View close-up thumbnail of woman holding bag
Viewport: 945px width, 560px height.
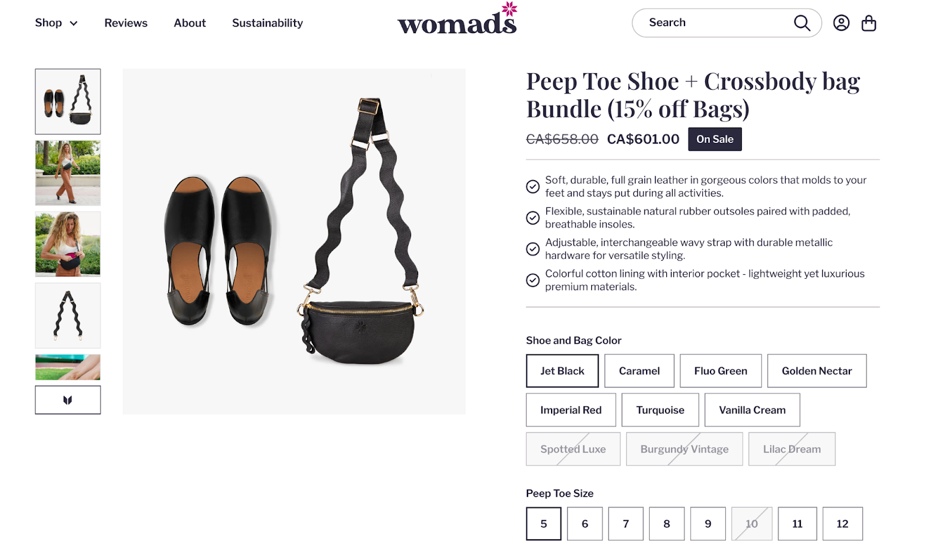tap(68, 244)
